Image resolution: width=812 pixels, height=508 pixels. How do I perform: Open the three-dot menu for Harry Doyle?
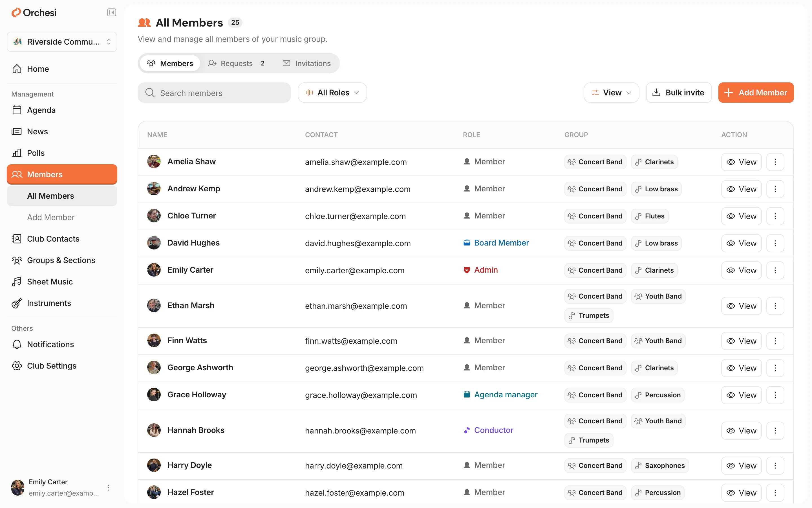click(x=775, y=466)
